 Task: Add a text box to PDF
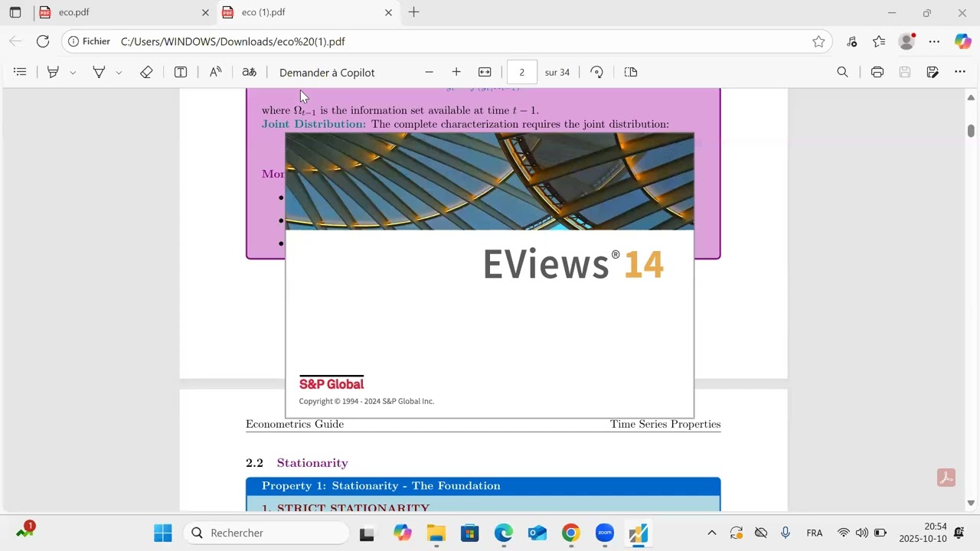(181, 72)
